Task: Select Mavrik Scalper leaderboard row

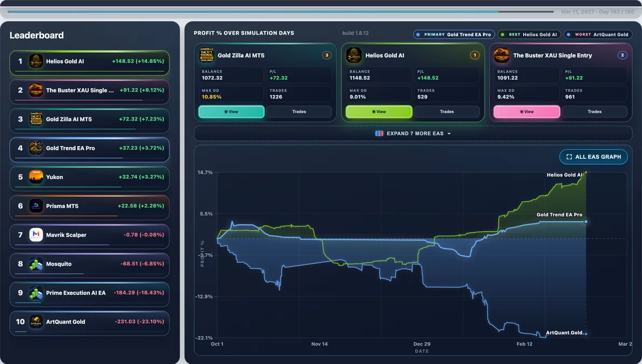Action: coord(89,236)
